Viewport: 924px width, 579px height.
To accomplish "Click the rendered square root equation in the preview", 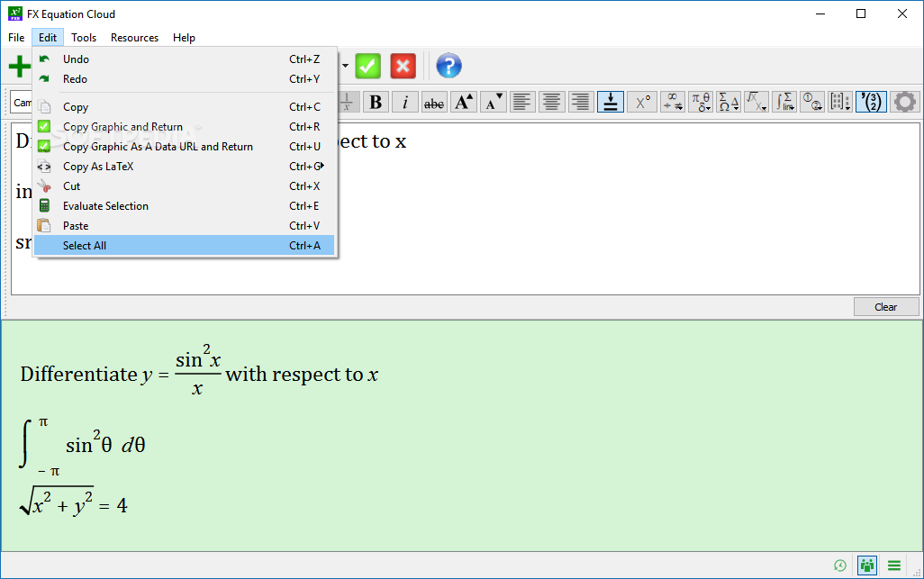I will coord(73,502).
